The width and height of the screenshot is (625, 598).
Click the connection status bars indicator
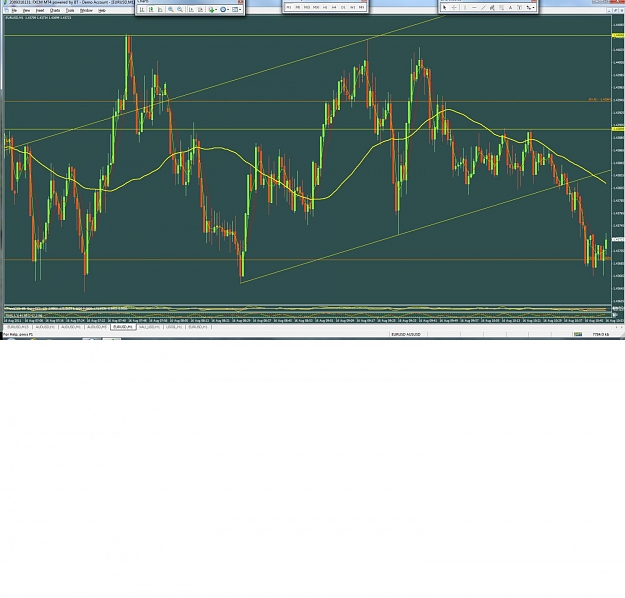tap(578, 334)
